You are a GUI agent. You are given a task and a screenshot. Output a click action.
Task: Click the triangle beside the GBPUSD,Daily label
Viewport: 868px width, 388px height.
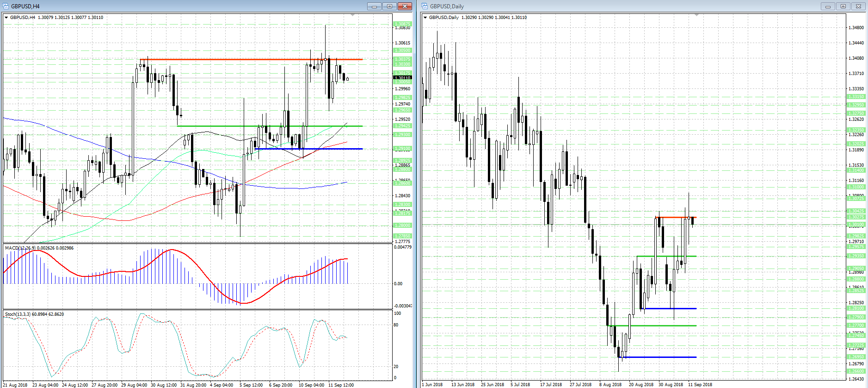(x=425, y=18)
